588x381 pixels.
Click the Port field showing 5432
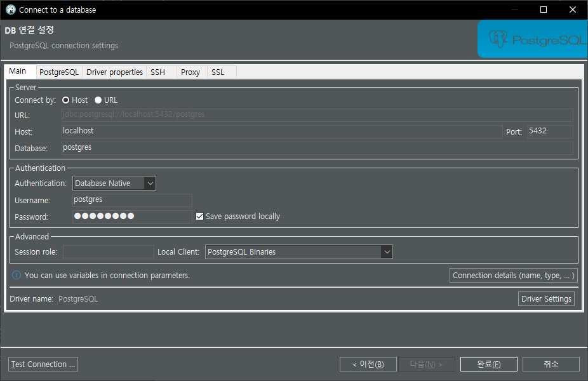[x=550, y=131]
